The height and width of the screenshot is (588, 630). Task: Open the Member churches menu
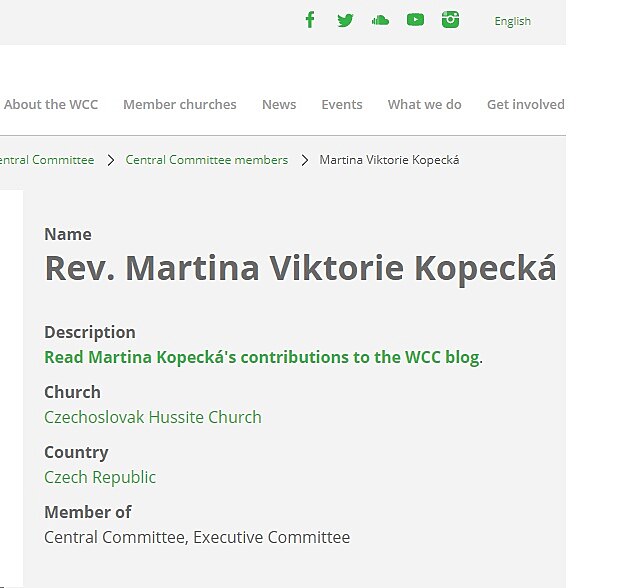click(180, 104)
